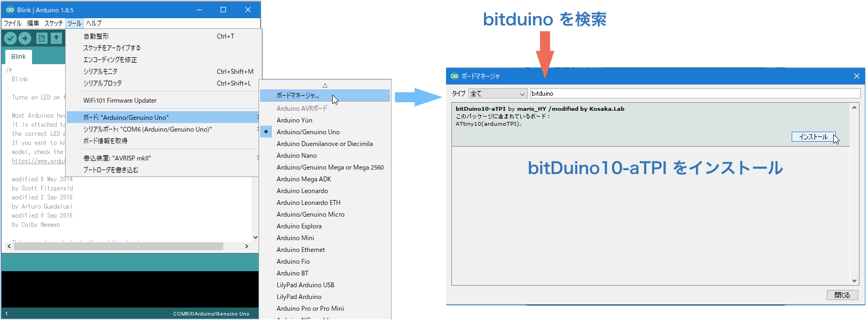Viewport: 868px width, 322px height.
Task: Click the 閉じる button
Action: pos(842,295)
